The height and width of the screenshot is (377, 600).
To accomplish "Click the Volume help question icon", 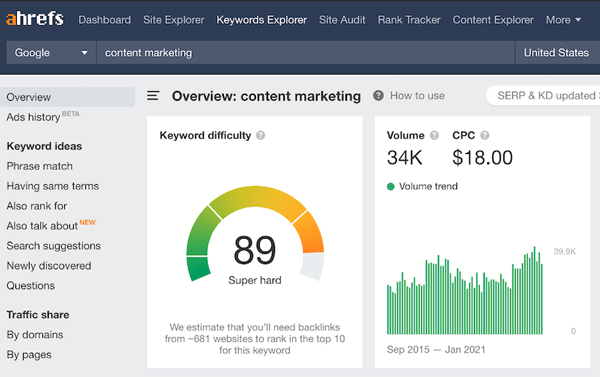I will click(x=434, y=135).
